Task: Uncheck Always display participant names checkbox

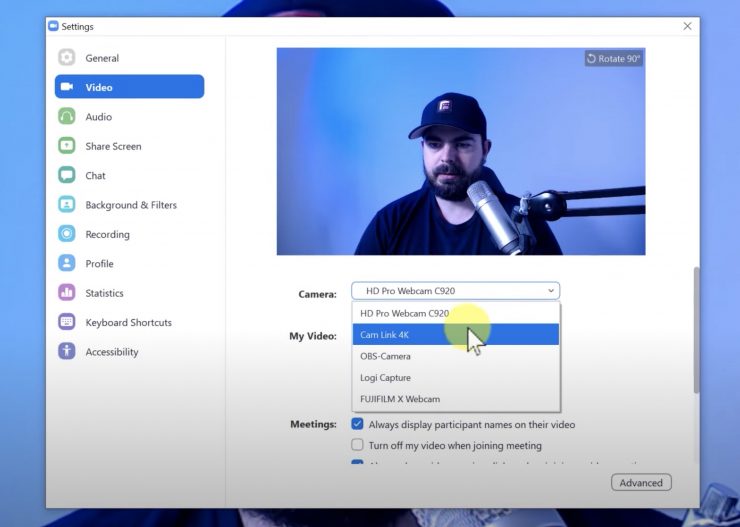Action: click(x=357, y=424)
